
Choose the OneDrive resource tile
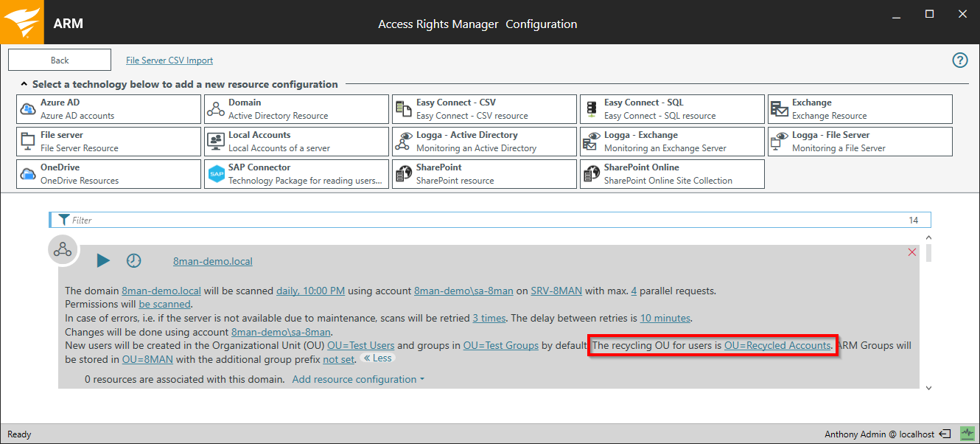108,174
